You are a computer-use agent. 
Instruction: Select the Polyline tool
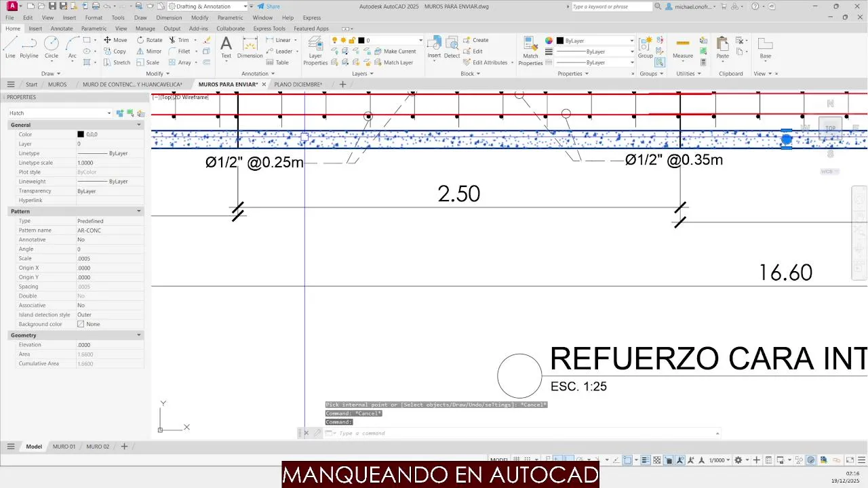[29, 47]
